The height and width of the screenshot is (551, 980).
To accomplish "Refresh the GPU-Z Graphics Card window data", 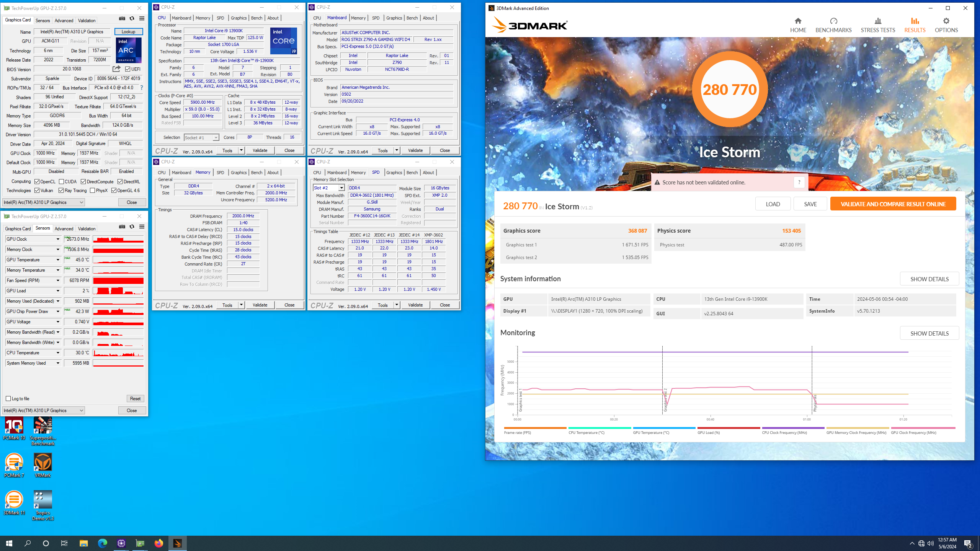I will (132, 18).
